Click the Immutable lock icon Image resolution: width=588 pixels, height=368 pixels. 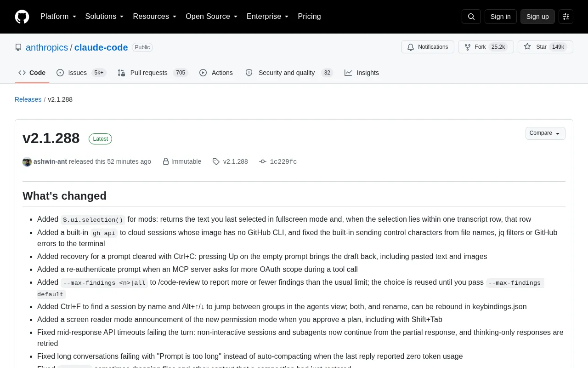click(166, 162)
